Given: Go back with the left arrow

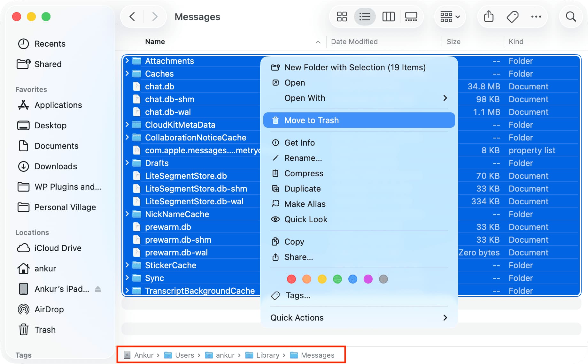Looking at the screenshot, I should pyautogui.click(x=132, y=17).
